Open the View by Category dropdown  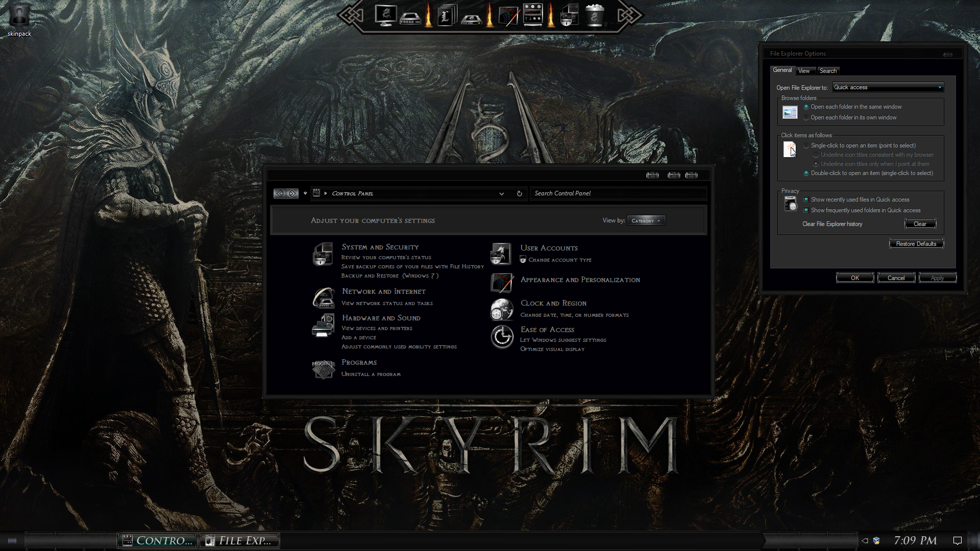tap(646, 220)
